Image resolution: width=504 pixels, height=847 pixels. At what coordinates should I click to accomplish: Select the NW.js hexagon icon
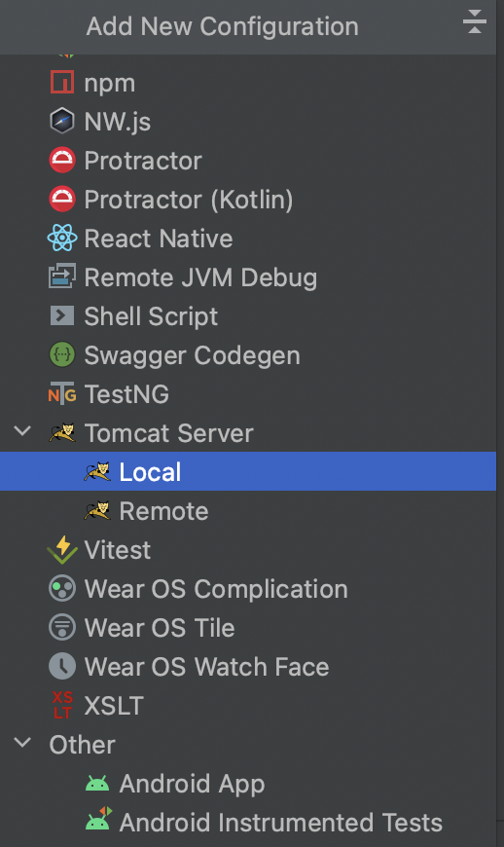coord(62,121)
